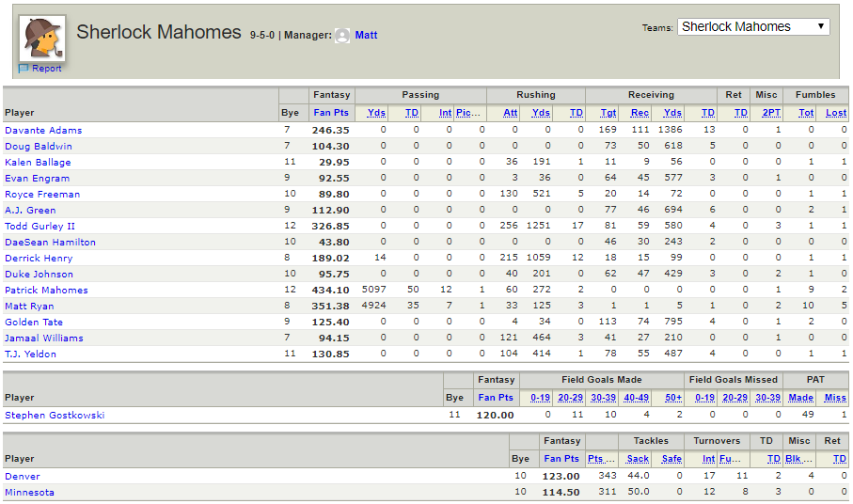This screenshot has width=853, height=504.
Task: Click the Report flag icon
Action: point(23,69)
